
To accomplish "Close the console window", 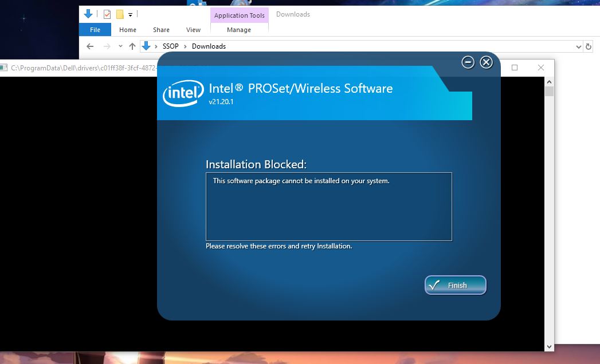I will pos(541,68).
